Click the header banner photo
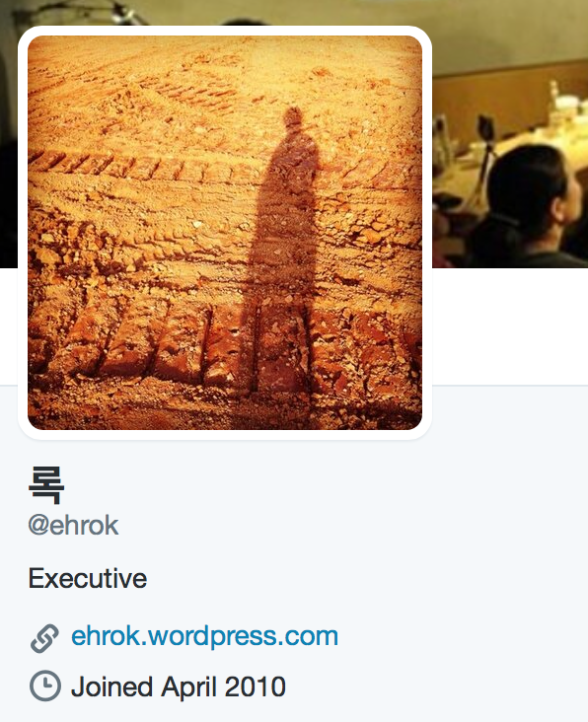The width and height of the screenshot is (588, 722). coord(510,133)
